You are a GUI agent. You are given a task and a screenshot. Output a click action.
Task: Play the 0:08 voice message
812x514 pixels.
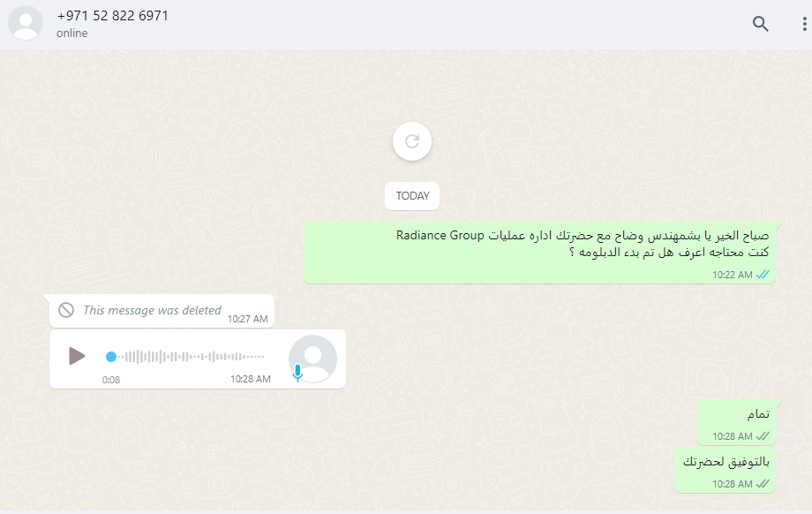pyautogui.click(x=77, y=356)
